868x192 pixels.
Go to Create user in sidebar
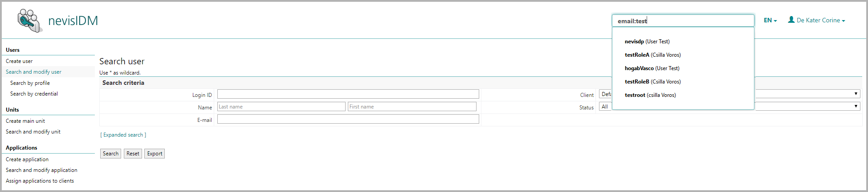[x=19, y=61]
